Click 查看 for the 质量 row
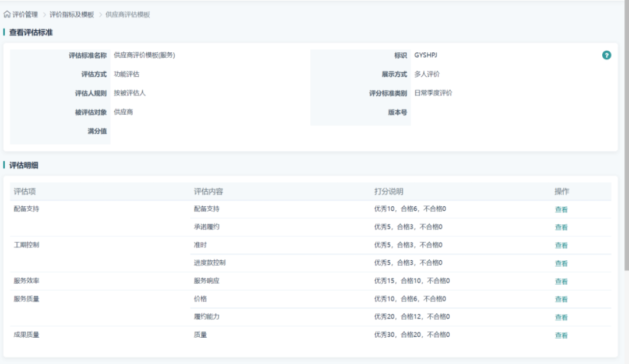Screen dimensions: 629x364 561,335
